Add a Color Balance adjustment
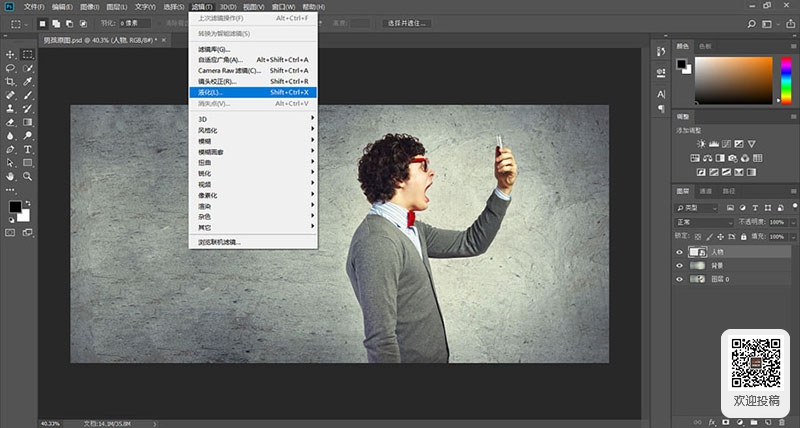Viewport: 800px width, 428px height. click(x=708, y=158)
